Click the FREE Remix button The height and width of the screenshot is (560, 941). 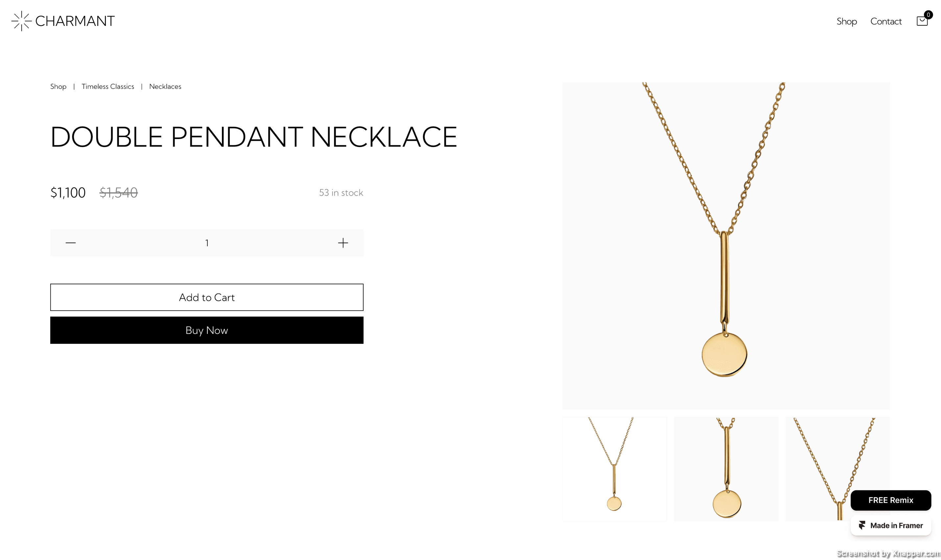click(890, 500)
